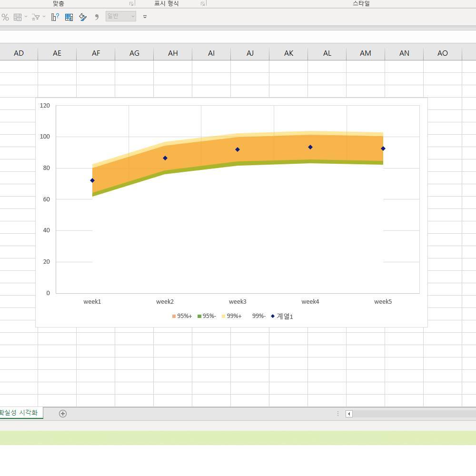Image resolution: width=476 pixels, height=476 pixels.
Task: Click the 99%+ legend entry
Action: pyautogui.click(x=232, y=316)
